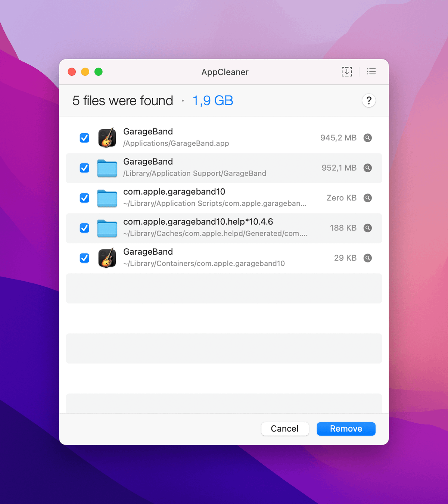Click magnifier beside the 188 KB cache item
Image resolution: width=448 pixels, height=504 pixels.
[368, 228]
